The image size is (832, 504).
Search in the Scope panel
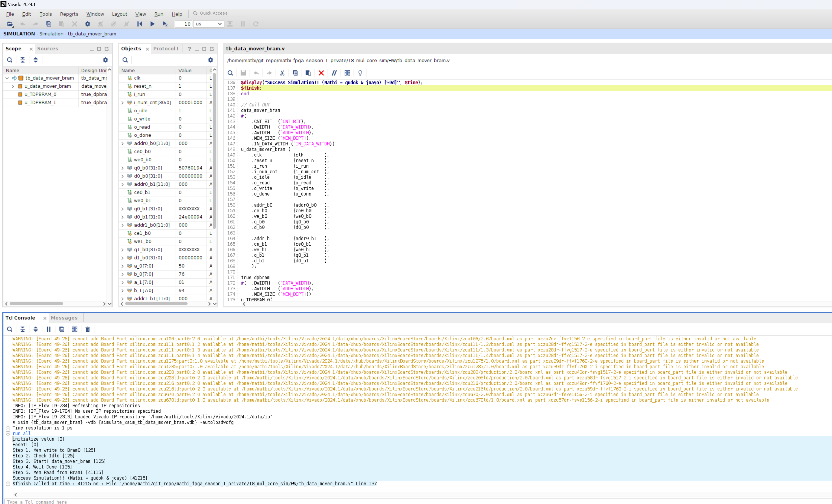pos(10,60)
